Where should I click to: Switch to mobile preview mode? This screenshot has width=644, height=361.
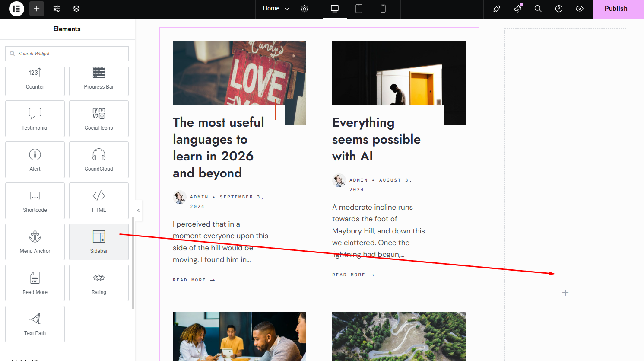click(383, 9)
